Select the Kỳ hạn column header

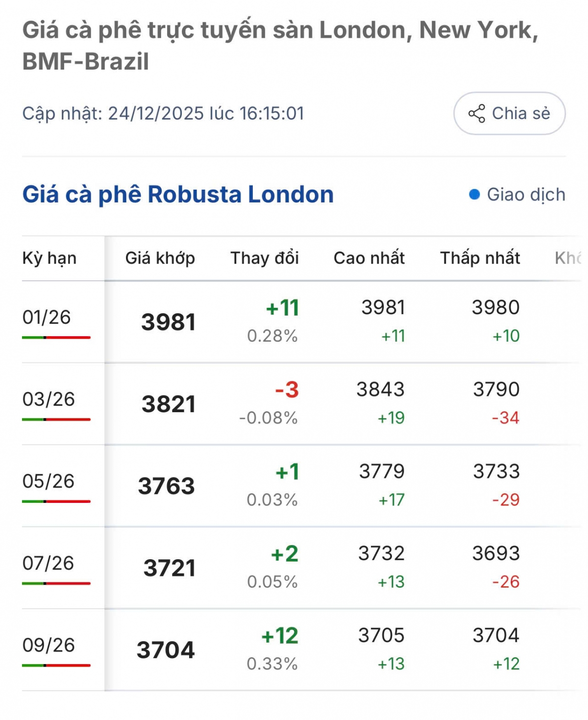pos(49,258)
